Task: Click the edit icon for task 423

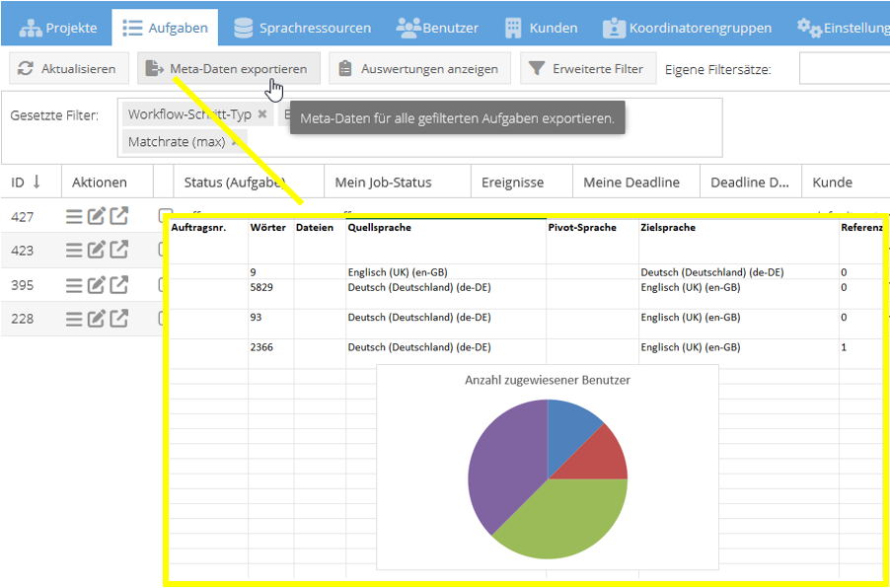Action: 97,251
